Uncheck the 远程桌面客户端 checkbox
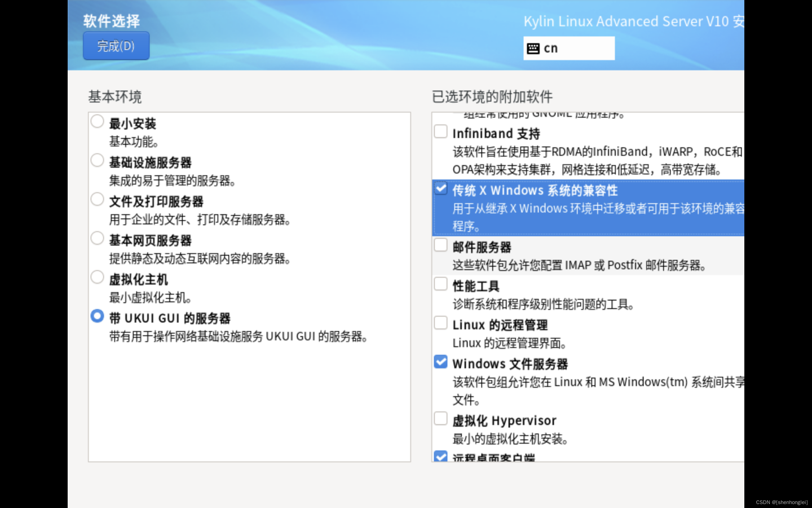The width and height of the screenshot is (812, 508). pos(441,456)
